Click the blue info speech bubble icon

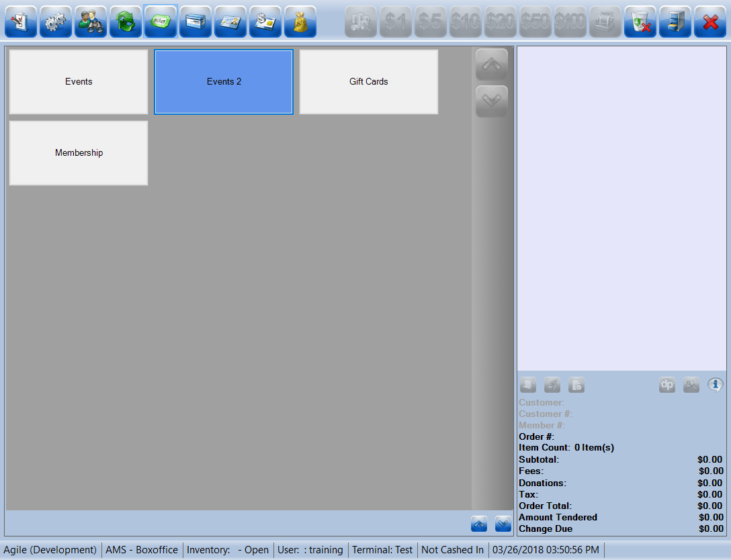tap(715, 385)
